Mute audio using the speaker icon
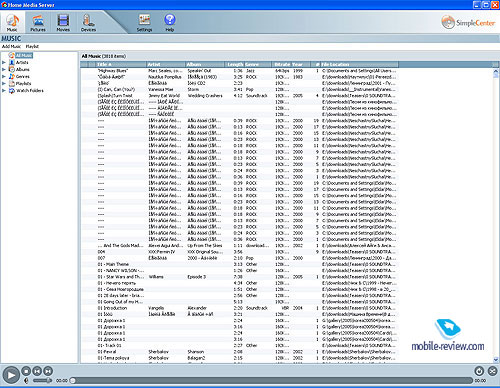The image size is (500, 388). 26,380
